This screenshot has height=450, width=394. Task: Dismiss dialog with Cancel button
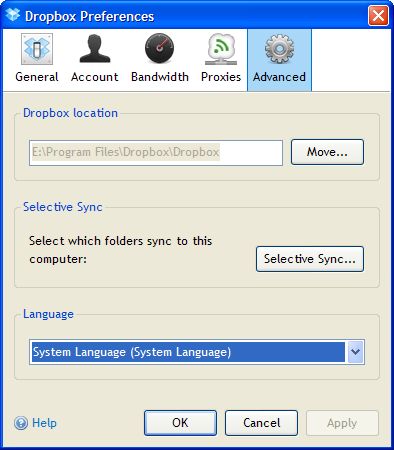tap(261, 423)
